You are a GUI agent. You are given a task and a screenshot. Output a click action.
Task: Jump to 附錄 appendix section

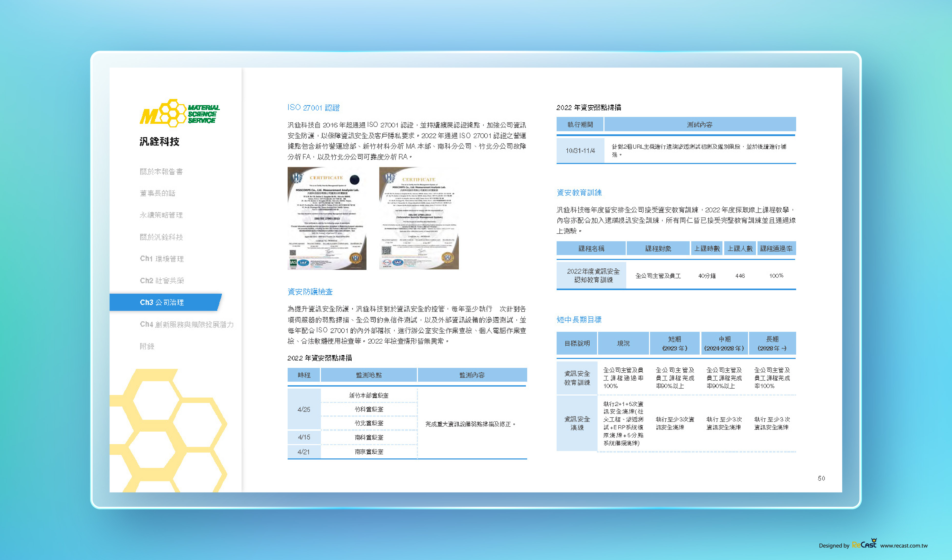[147, 346]
